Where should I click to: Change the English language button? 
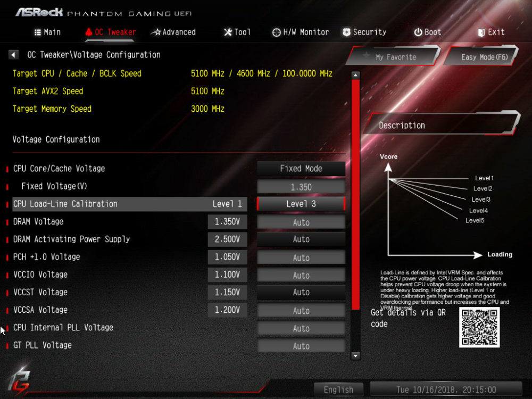pyautogui.click(x=338, y=389)
